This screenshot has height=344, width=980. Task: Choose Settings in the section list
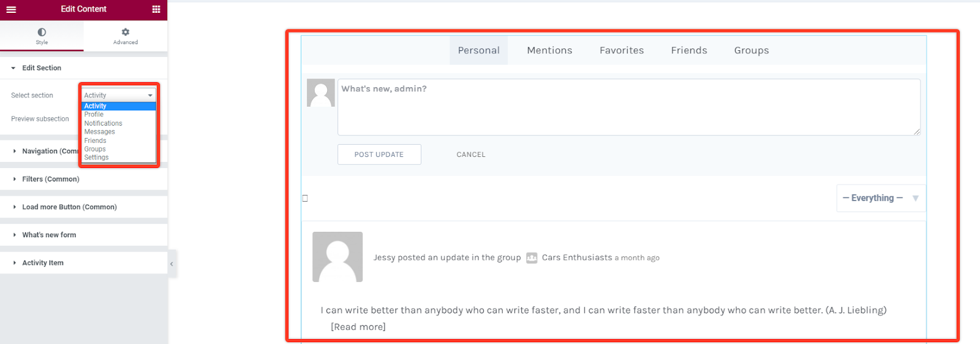(119, 158)
